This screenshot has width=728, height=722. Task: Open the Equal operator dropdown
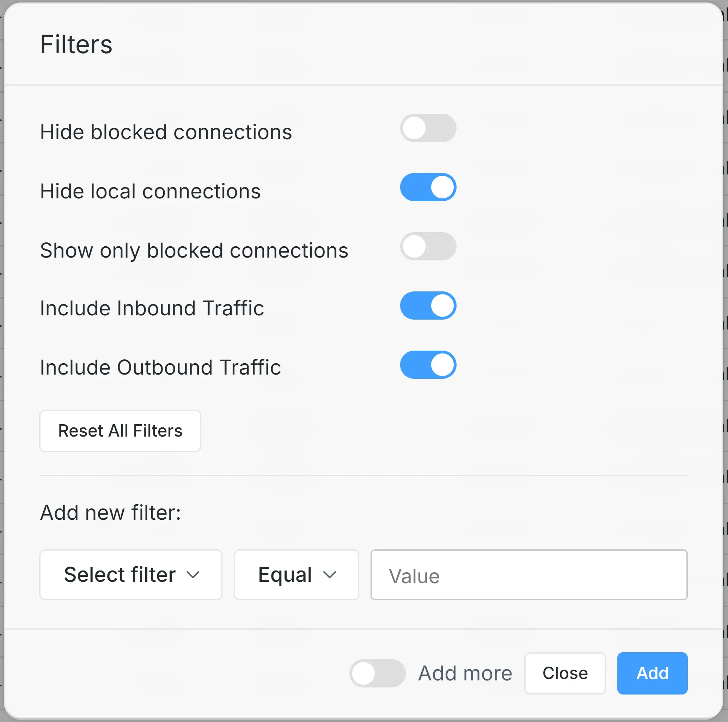point(296,575)
